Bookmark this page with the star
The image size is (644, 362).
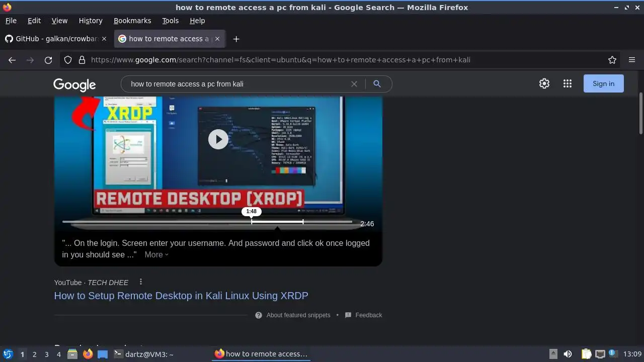[612, 60]
